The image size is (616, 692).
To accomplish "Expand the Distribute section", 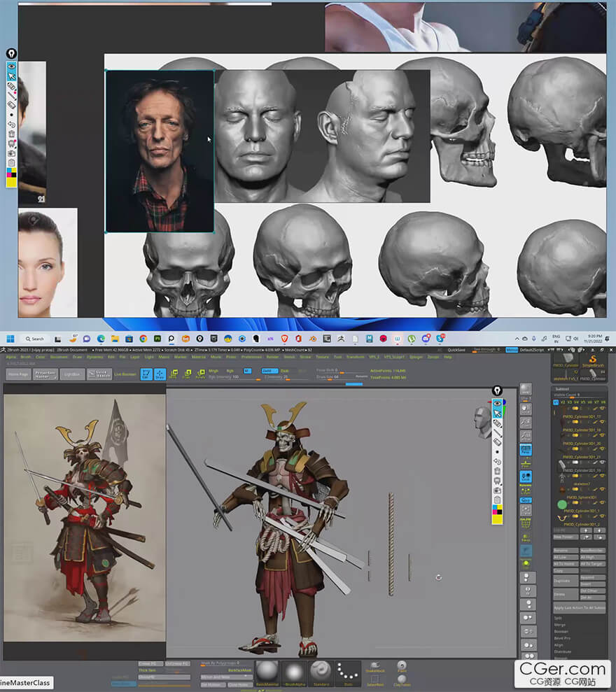I will (x=563, y=651).
